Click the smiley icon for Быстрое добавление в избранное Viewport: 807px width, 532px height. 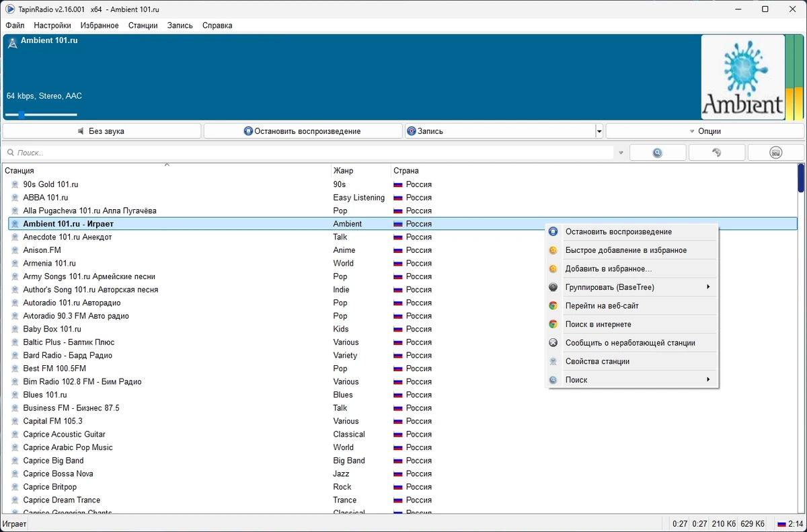tap(553, 250)
